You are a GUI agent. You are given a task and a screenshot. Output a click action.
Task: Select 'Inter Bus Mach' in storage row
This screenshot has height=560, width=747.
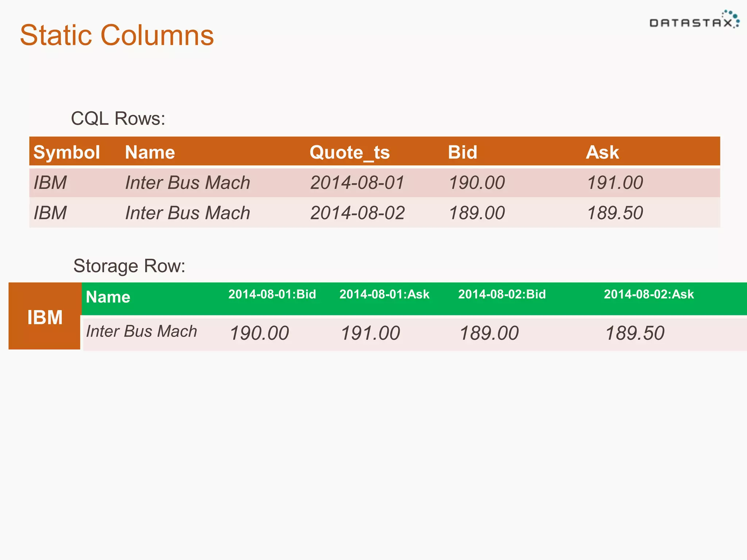point(142,331)
